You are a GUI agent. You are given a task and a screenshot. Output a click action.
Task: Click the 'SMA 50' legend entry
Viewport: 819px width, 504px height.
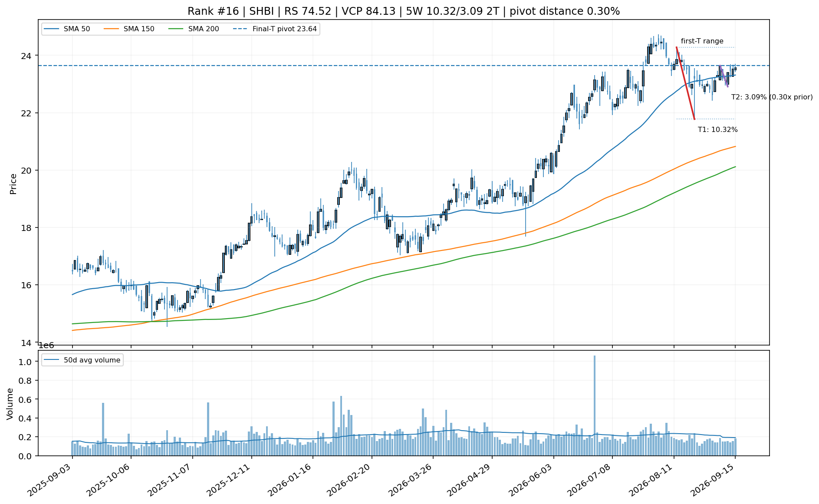pyautogui.click(x=67, y=29)
